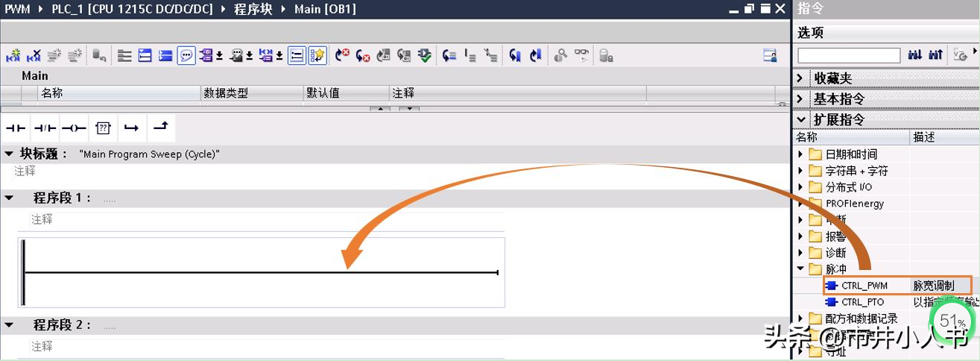Collapse the 脉冲 pulse folder

[x=800, y=269]
